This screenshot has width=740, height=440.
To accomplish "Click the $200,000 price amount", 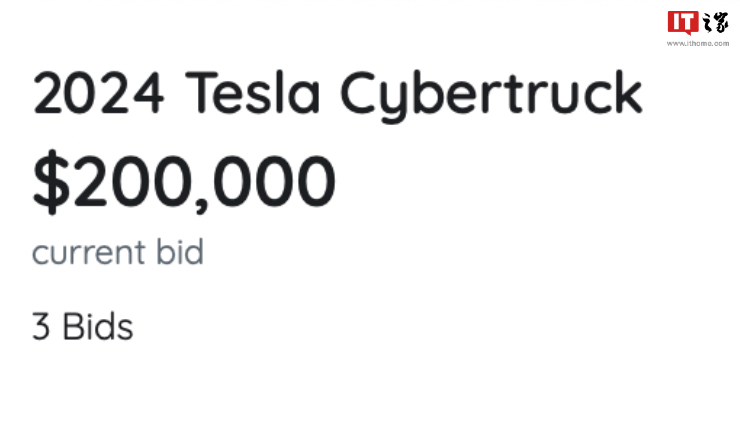I will click(184, 182).
